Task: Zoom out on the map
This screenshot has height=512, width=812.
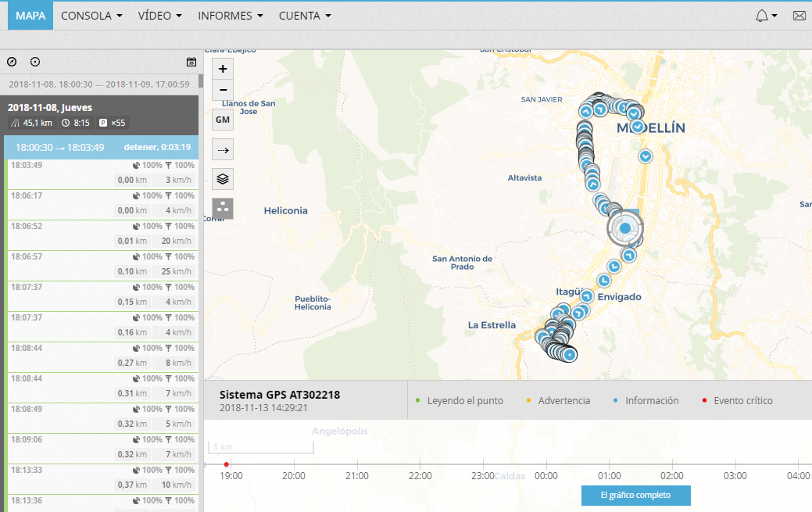Action: point(223,90)
